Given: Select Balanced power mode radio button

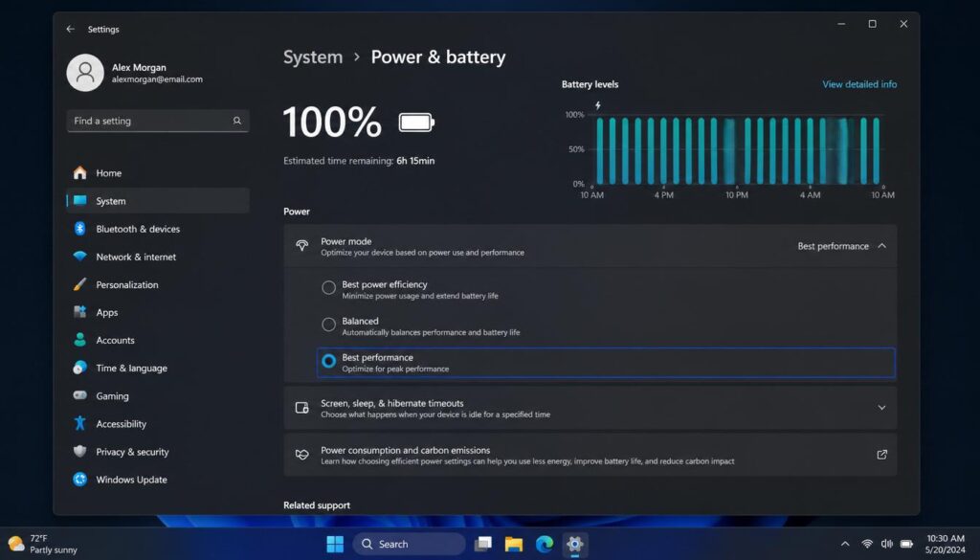Looking at the screenshot, I should point(329,325).
